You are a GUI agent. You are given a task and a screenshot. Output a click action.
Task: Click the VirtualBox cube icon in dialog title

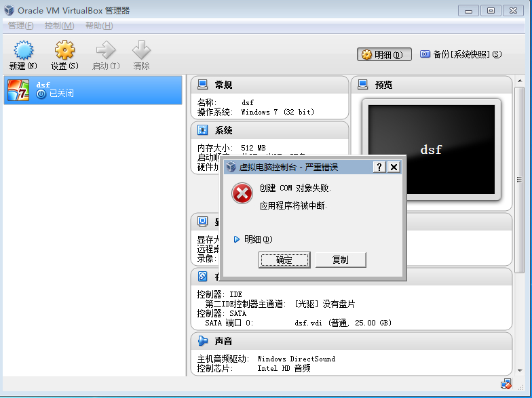click(231, 167)
